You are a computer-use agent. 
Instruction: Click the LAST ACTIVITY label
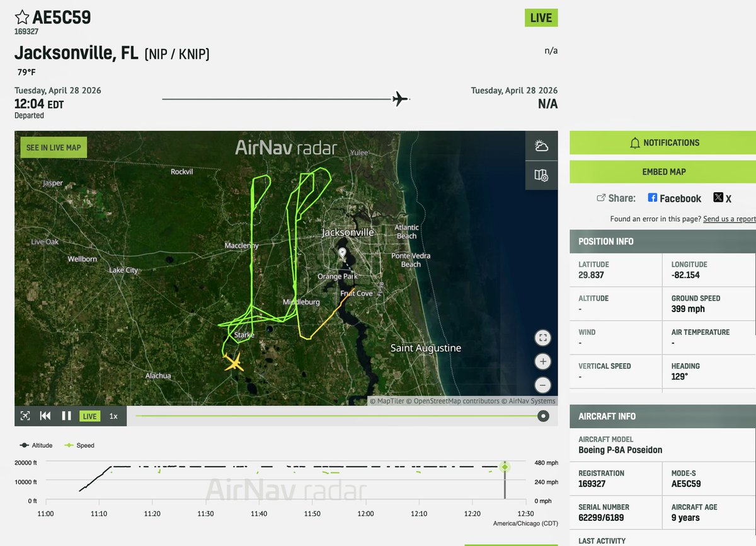pyautogui.click(x=601, y=541)
